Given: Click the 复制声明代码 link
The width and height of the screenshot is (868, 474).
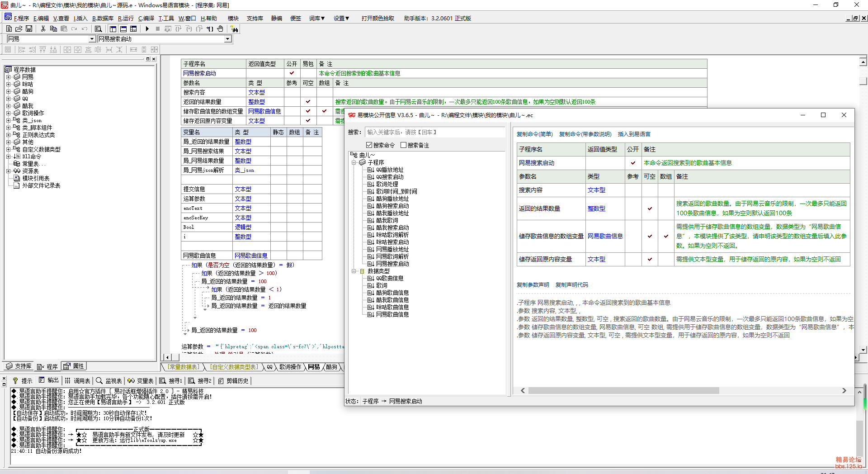Looking at the screenshot, I should 571,284.
